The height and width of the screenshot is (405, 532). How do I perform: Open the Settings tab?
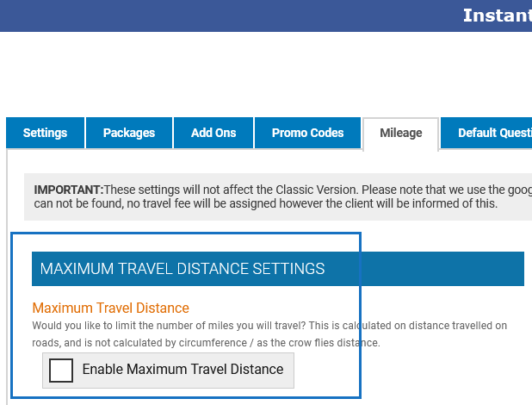pos(45,134)
